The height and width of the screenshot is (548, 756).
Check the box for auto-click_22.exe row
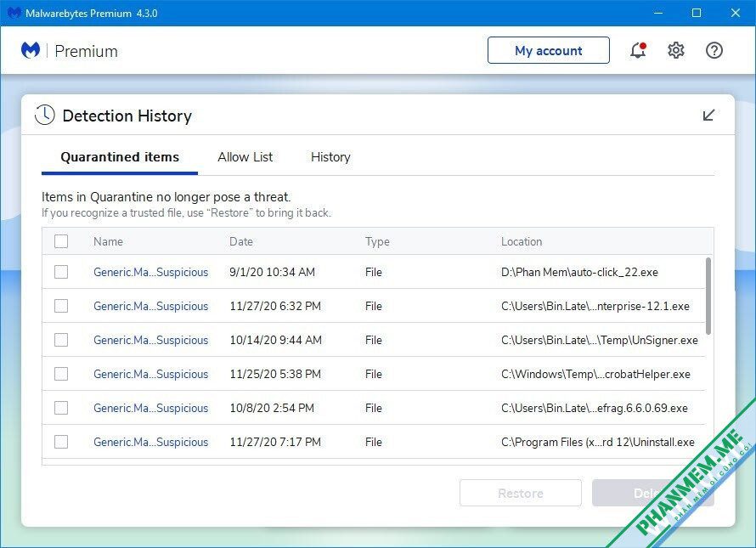61,272
